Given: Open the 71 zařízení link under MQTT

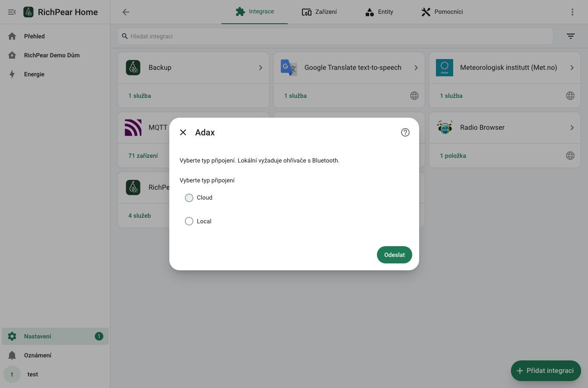Looking at the screenshot, I should (x=143, y=156).
